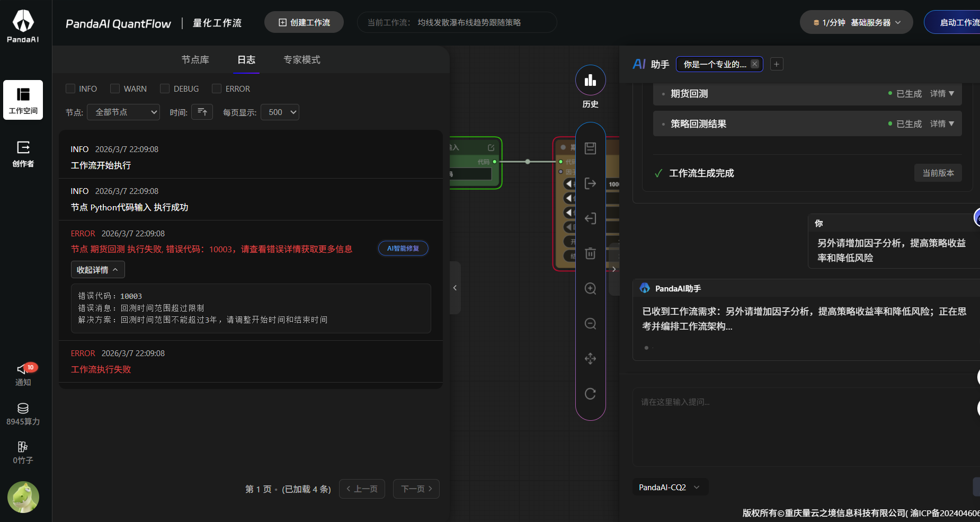Click the refresh circular arrow icon
980x522 pixels.
590,394
